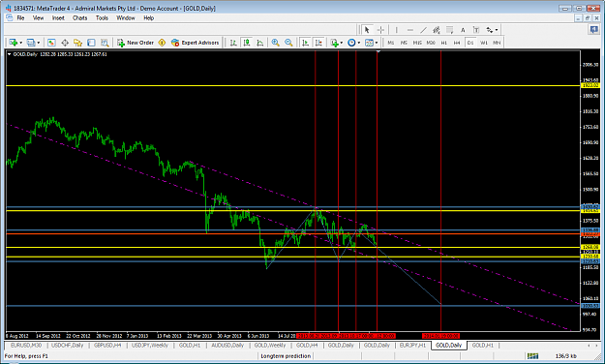The image size is (605, 364).
Task: Toggle the Terminal panel icon
Action: pos(91,43)
